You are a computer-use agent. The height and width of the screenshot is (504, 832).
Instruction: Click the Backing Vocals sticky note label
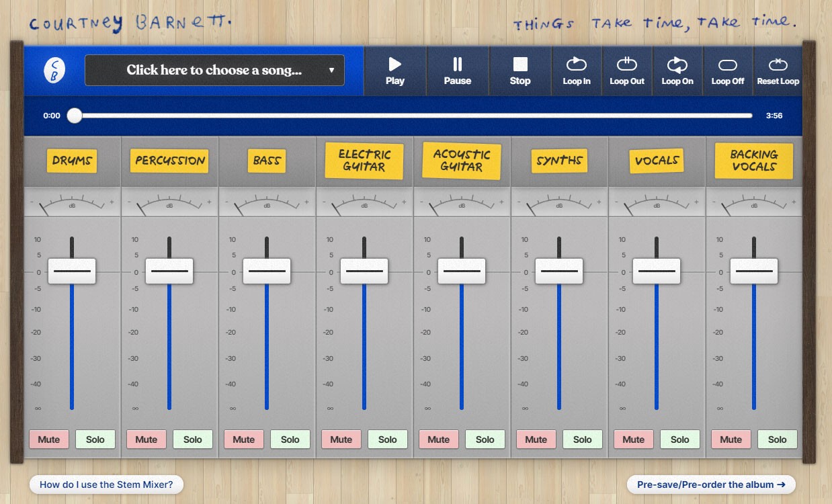tap(754, 161)
